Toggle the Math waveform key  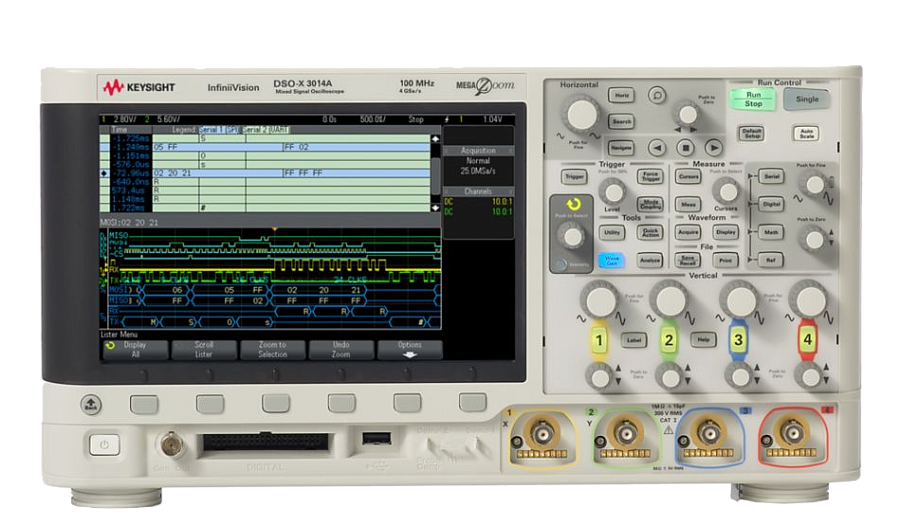[x=771, y=233]
